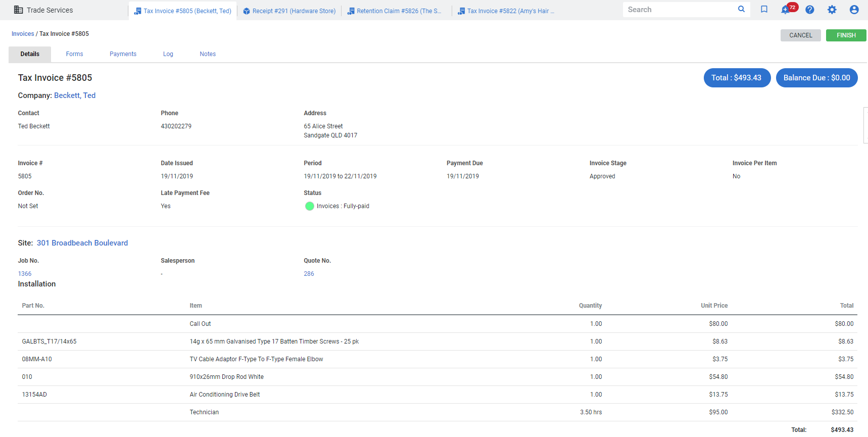Open the user profile icon
Viewport: 868px width, 437px height.
coord(854,10)
